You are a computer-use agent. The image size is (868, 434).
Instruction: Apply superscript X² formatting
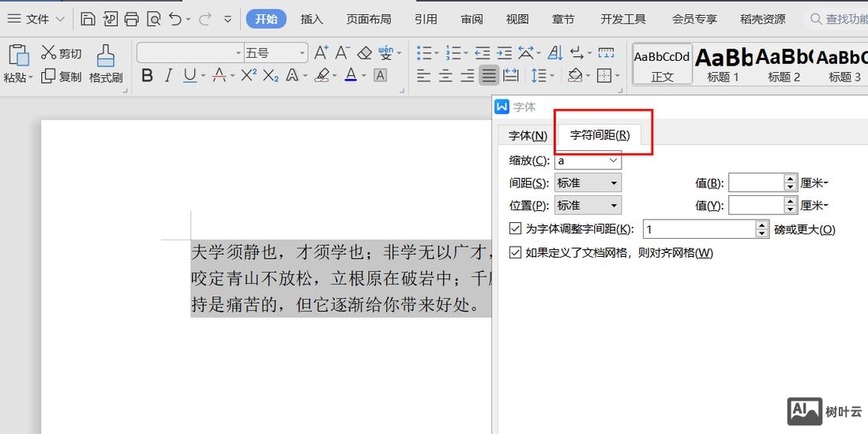[x=249, y=75]
